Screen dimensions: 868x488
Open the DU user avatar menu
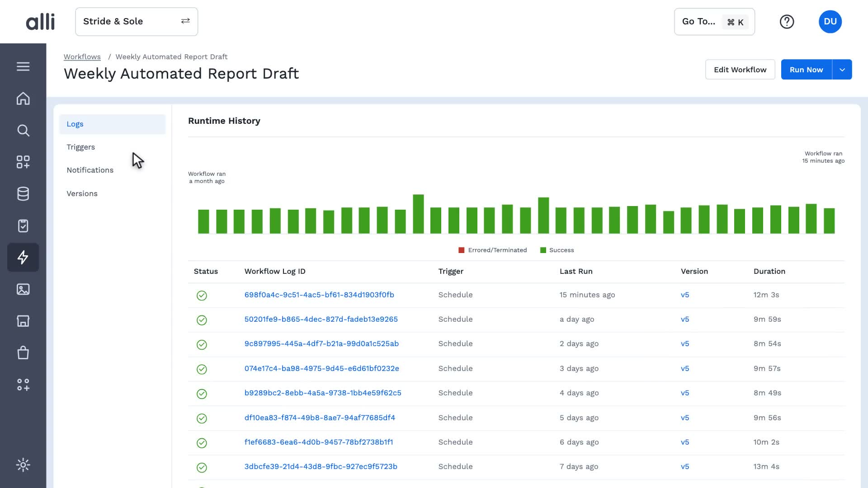point(830,22)
